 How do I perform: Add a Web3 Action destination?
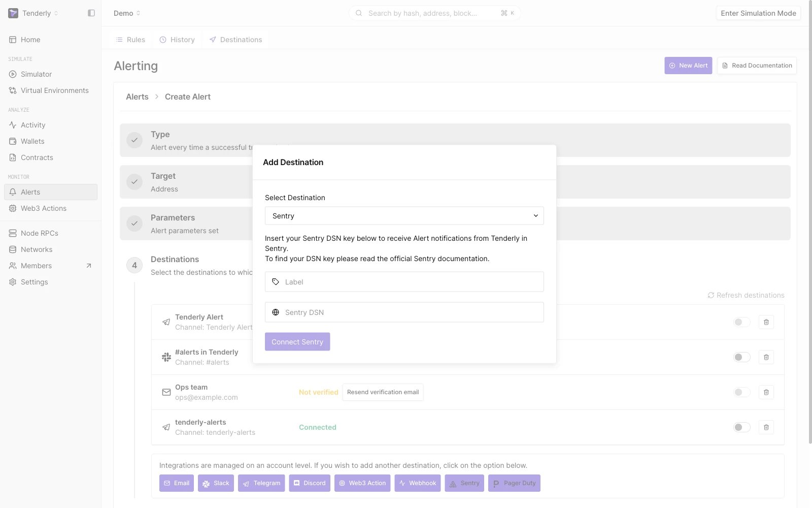click(x=362, y=483)
